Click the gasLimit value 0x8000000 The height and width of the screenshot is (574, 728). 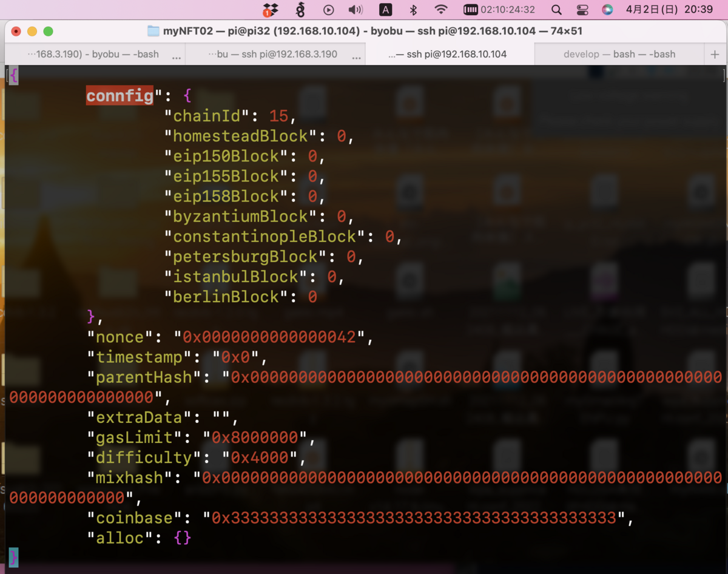255,437
